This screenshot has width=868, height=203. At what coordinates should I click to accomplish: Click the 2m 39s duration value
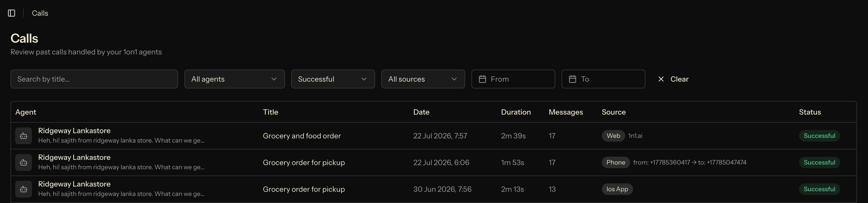click(x=513, y=136)
